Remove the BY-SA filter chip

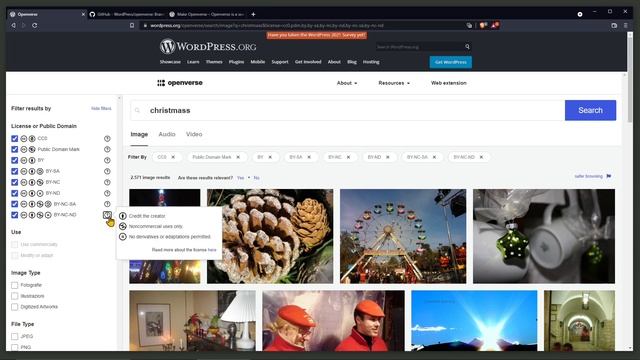[x=309, y=157]
